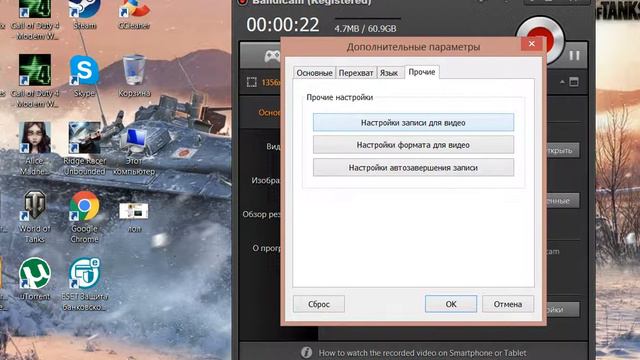Collapse Bandicam panel with small up arrow

pyautogui.click(x=562, y=82)
